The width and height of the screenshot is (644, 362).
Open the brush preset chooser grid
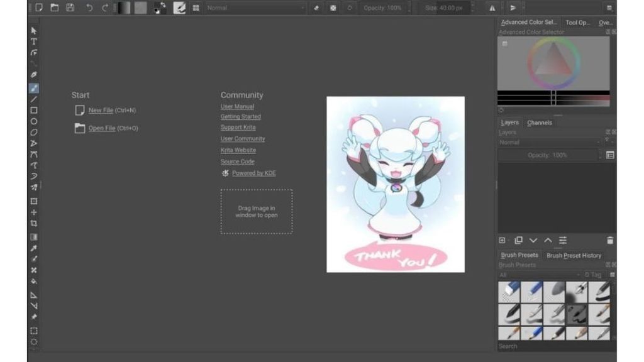tap(196, 8)
